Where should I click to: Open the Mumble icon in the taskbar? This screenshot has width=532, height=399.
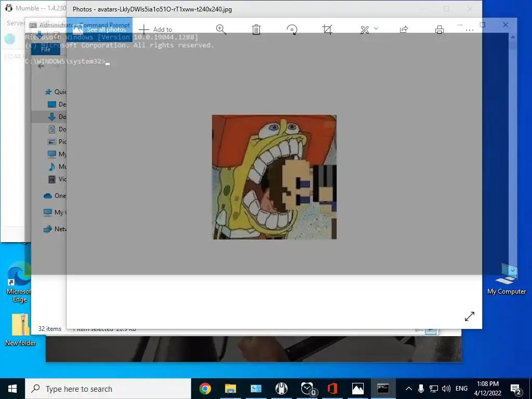(x=281, y=389)
